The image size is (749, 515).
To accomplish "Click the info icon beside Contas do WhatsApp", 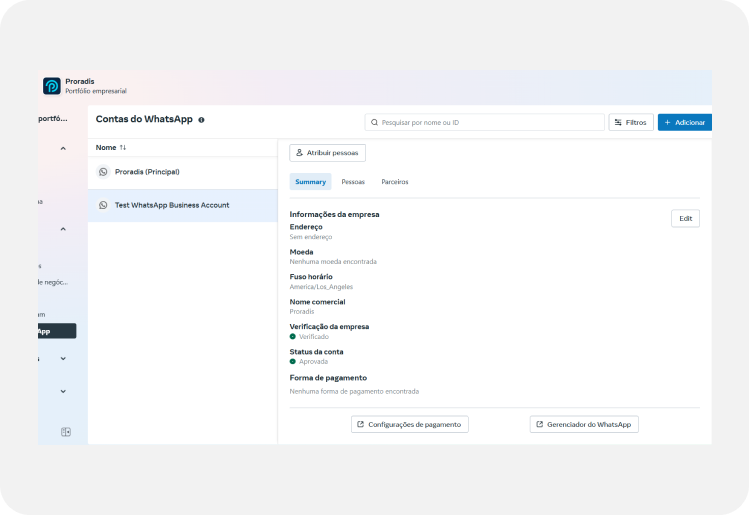I will (x=201, y=120).
